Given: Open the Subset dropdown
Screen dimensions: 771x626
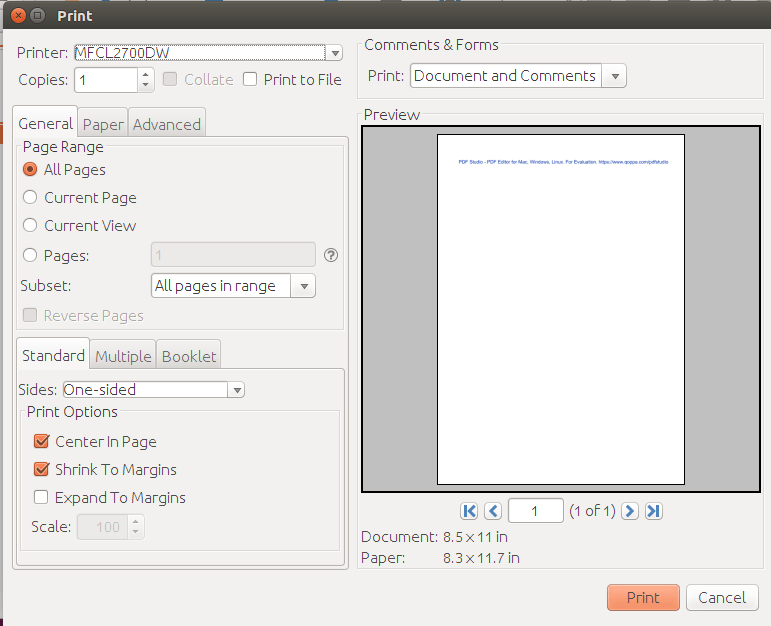Looking at the screenshot, I should (x=303, y=286).
